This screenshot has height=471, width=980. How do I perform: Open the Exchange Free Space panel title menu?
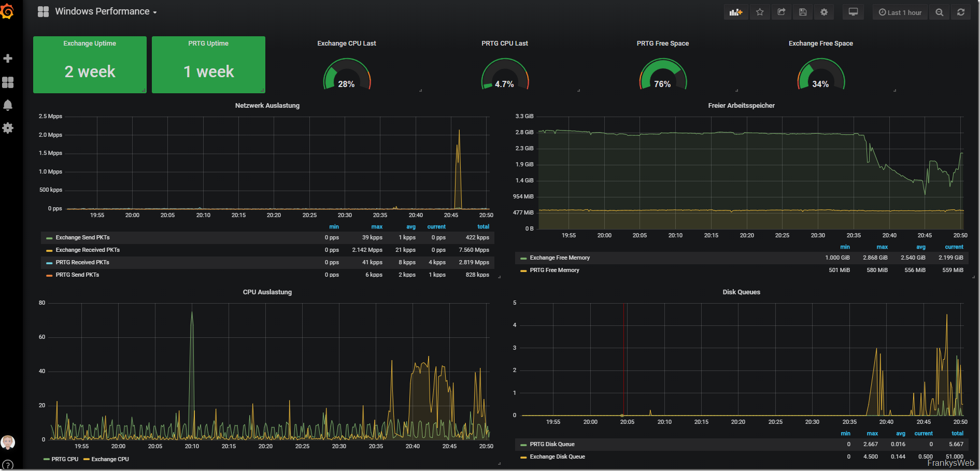click(x=821, y=44)
